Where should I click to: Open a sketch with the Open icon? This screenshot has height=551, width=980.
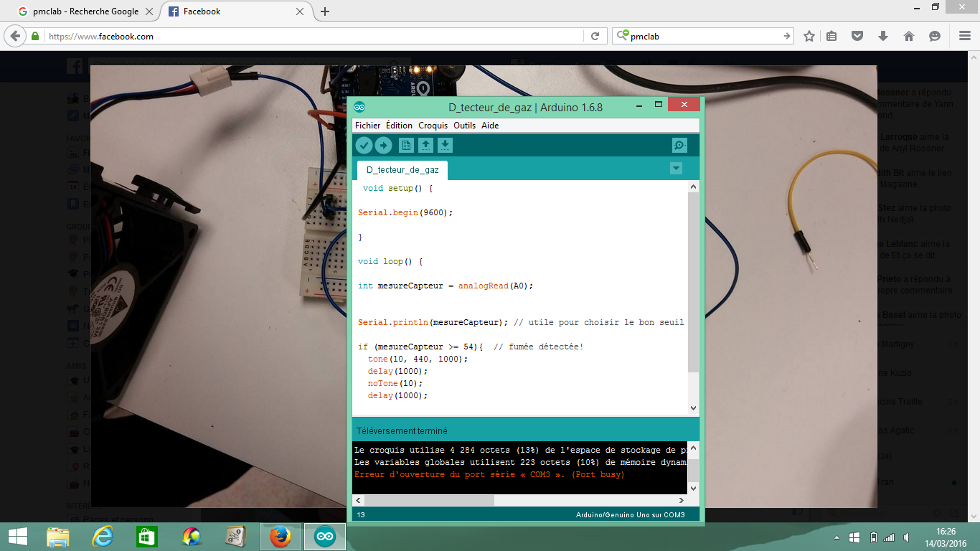(425, 146)
